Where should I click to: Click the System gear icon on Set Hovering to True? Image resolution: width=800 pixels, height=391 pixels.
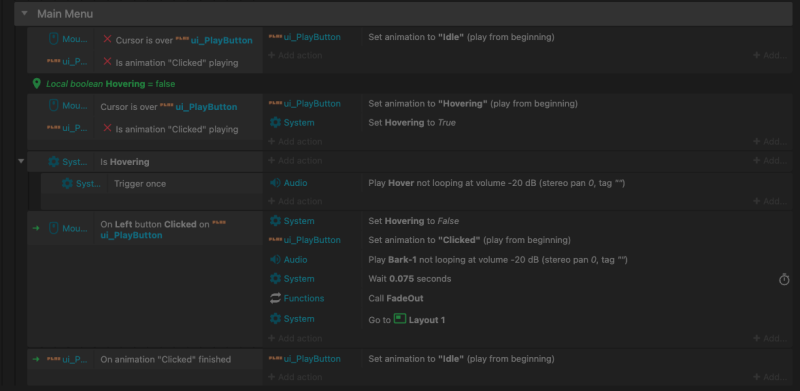click(x=275, y=123)
